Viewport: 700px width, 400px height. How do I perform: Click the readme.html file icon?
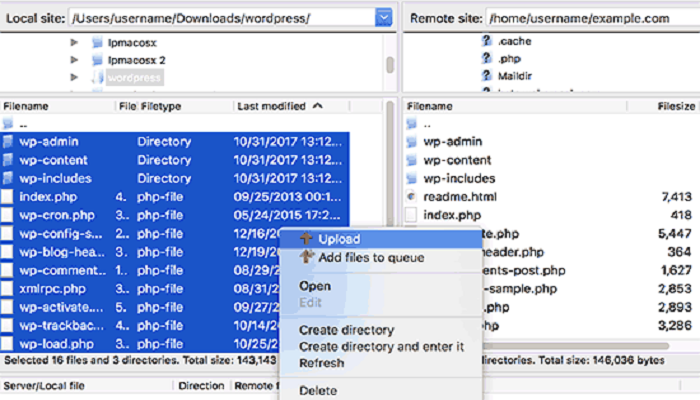pyautogui.click(x=411, y=196)
